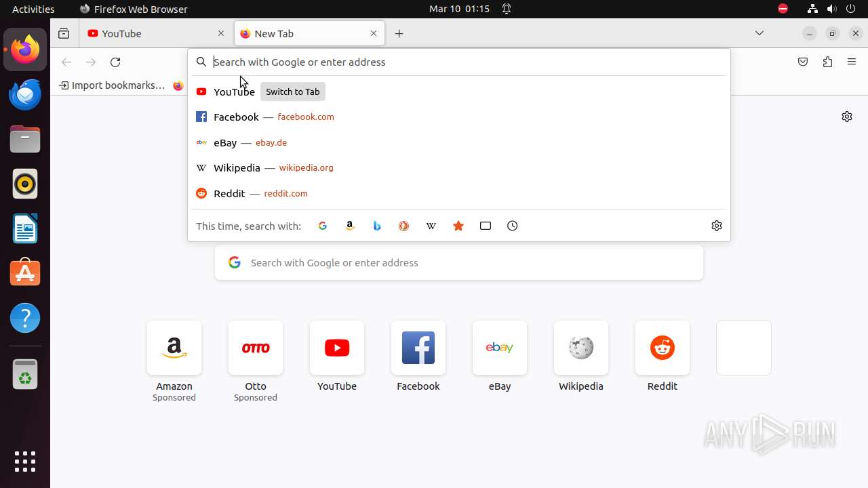Expand the list all tabs chevron

tap(759, 33)
